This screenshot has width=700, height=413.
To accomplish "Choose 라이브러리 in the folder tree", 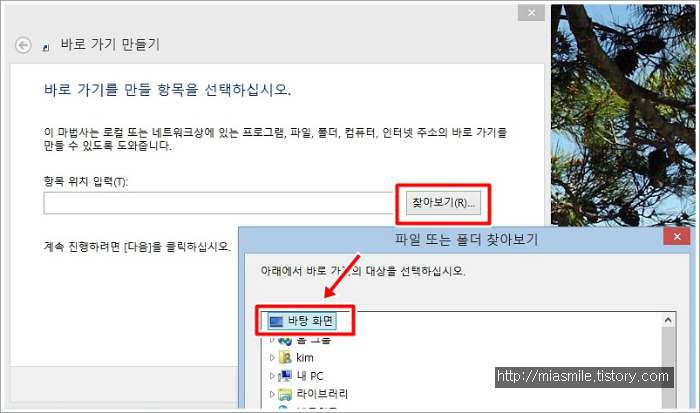I will [322, 394].
